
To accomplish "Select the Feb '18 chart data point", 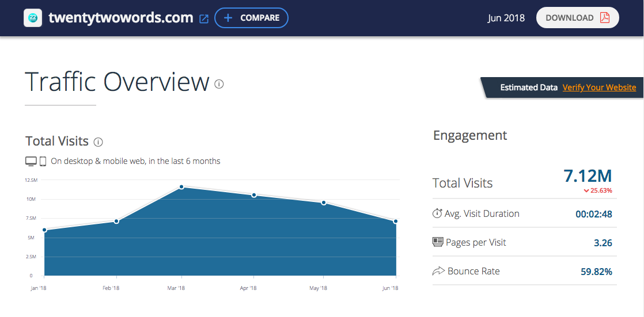I will pyautogui.click(x=116, y=221).
